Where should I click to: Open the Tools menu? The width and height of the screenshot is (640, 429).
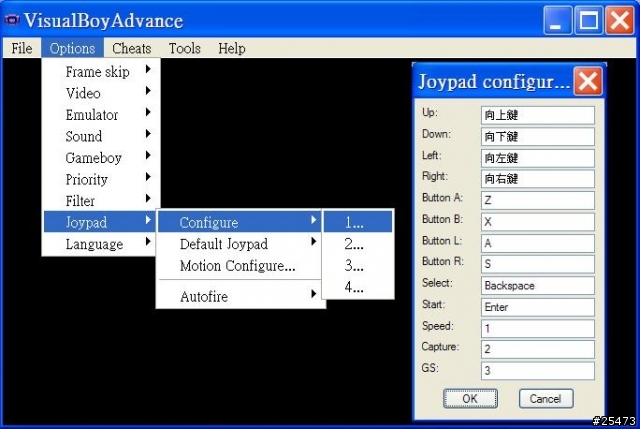tap(184, 48)
